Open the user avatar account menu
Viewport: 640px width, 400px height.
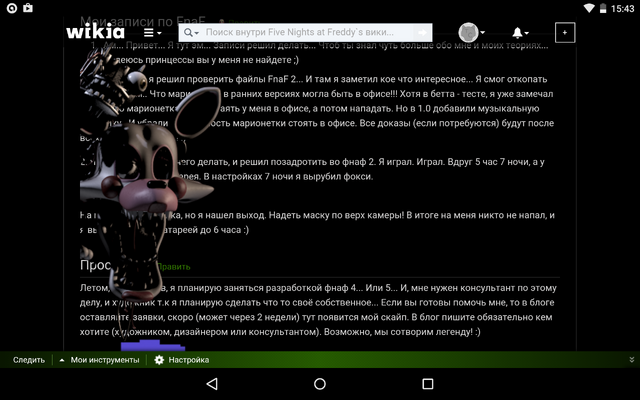point(471,32)
